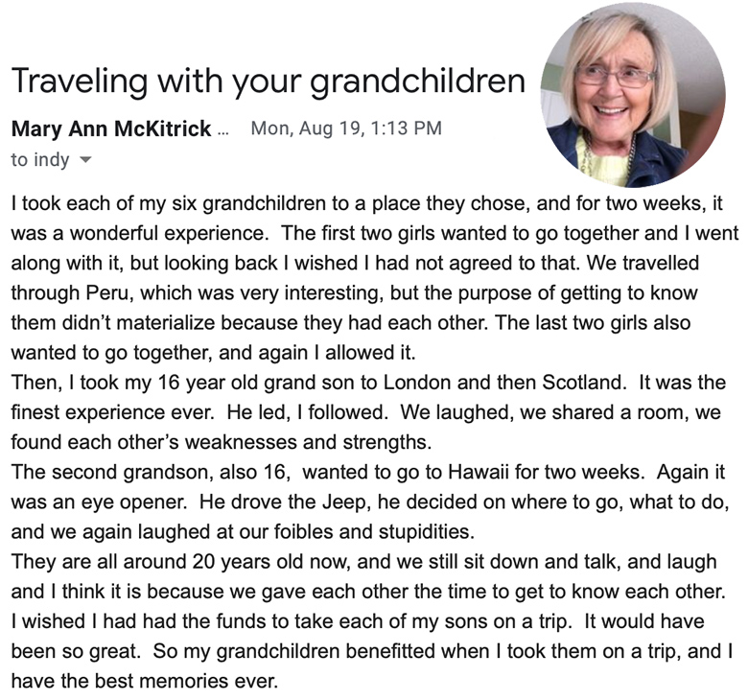Click the phrase "six grandchildren" in first line
This screenshot has width=748, height=700.
248,203
